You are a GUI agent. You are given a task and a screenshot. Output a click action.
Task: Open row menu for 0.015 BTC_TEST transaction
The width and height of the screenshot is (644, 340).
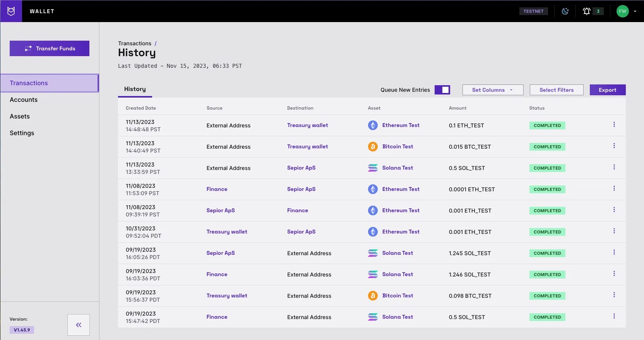pos(614,146)
